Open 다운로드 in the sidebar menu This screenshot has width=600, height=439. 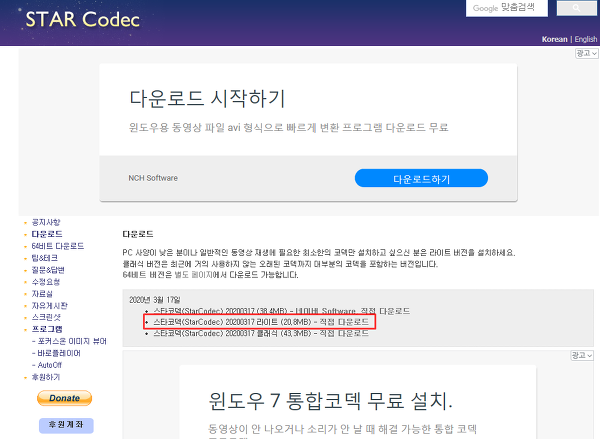pyautogui.click(x=47, y=234)
